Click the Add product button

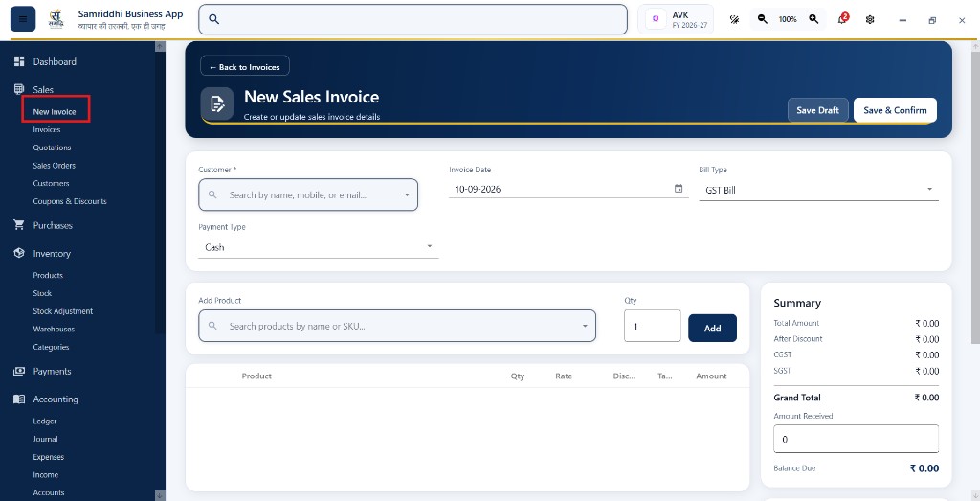coord(712,328)
